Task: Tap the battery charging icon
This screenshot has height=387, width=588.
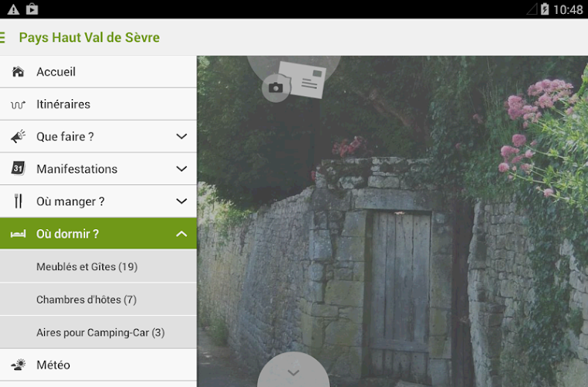Action: [545, 9]
